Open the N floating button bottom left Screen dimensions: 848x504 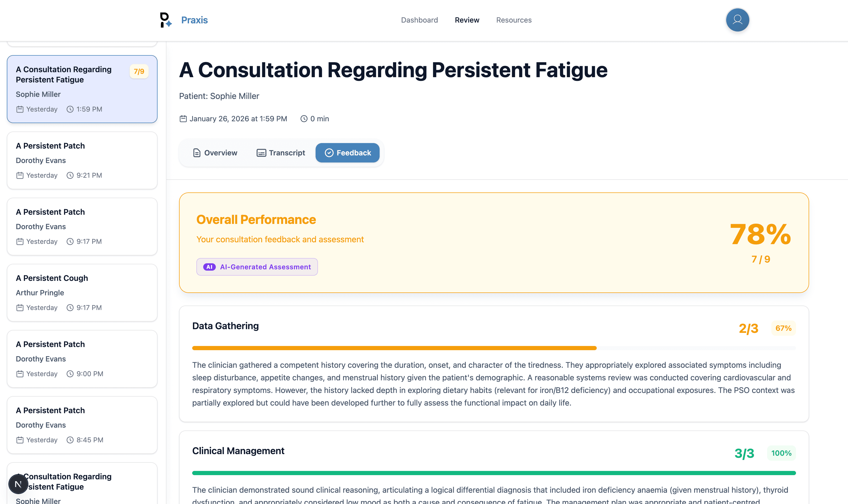point(18,484)
